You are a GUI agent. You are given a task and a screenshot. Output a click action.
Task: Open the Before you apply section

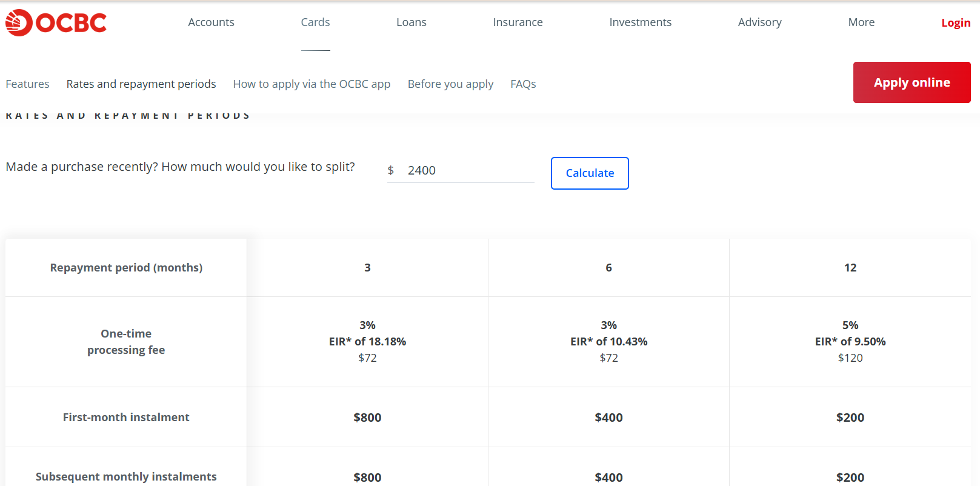(x=450, y=84)
